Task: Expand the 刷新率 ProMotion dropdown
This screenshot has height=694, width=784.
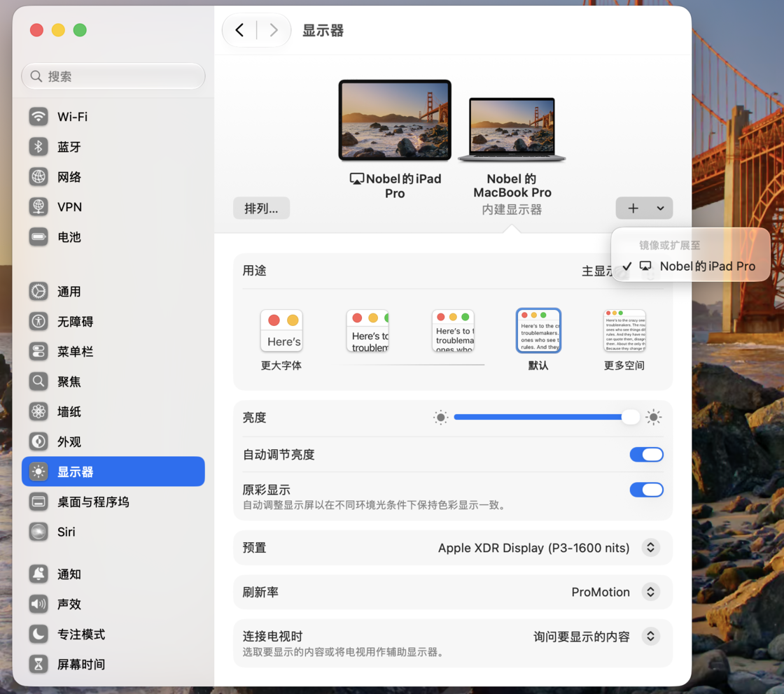Action: (x=650, y=592)
